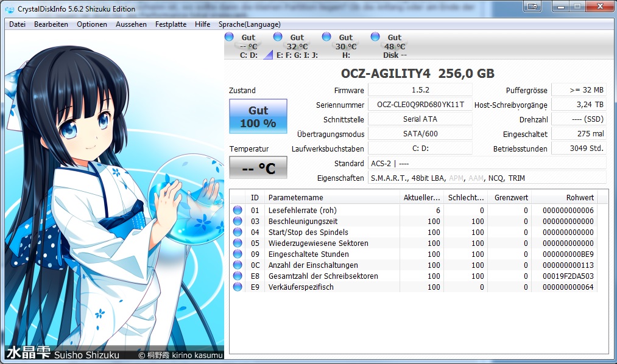
Task: Click status orb of Eingeschaltete Stunden row
Action: tap(238, 254)
